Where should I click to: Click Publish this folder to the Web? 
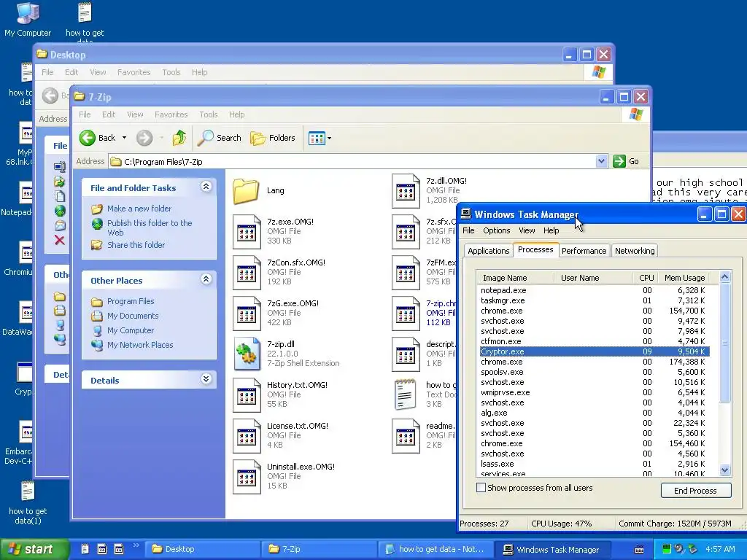tap(150, 227)
